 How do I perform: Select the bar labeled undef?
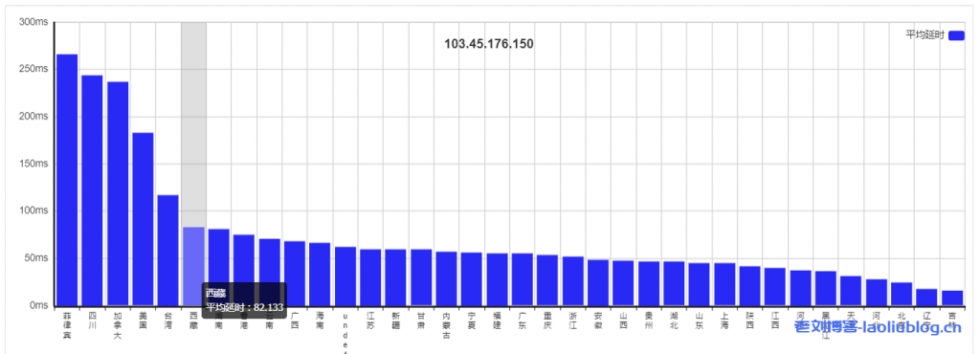[345, 276]
